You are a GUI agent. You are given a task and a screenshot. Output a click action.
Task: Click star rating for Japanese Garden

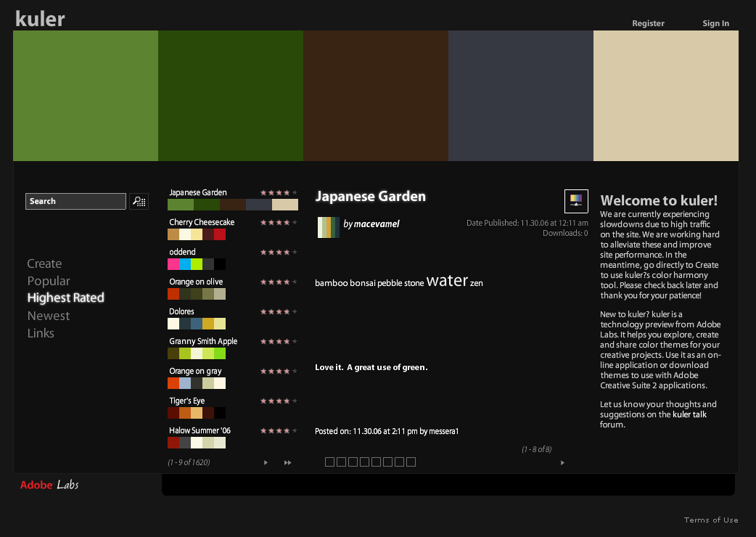(279, 193)
